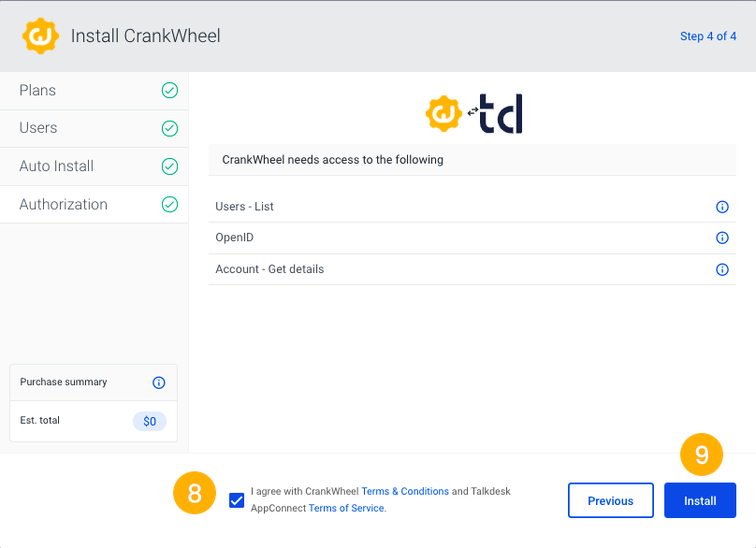Screen dimensions: 756x548
Task: Click the Install button
Action: pos(700,500)
